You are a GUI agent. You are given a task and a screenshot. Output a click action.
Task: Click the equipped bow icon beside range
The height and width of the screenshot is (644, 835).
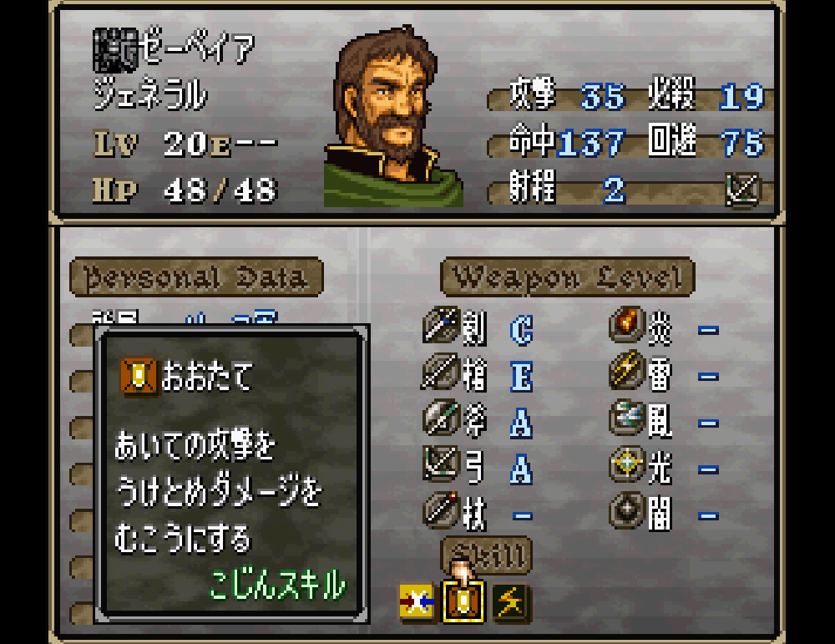click(743, 190)
